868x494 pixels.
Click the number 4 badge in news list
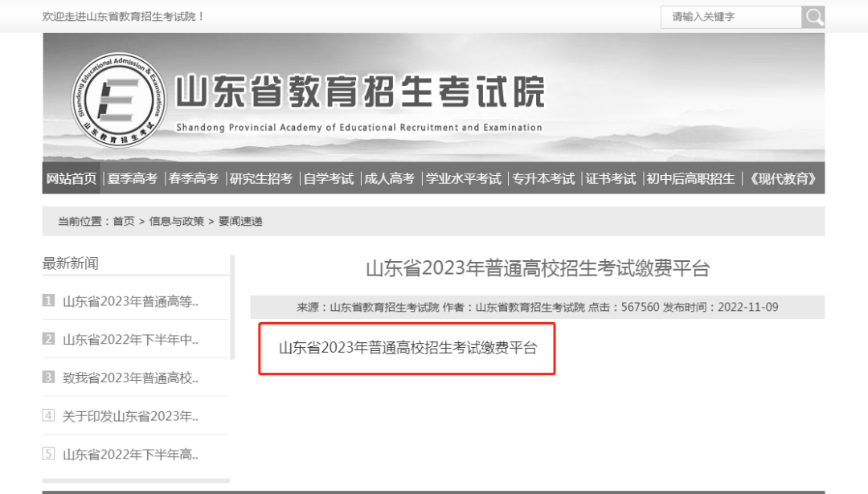pyautogui.click(x=48, y=416)
